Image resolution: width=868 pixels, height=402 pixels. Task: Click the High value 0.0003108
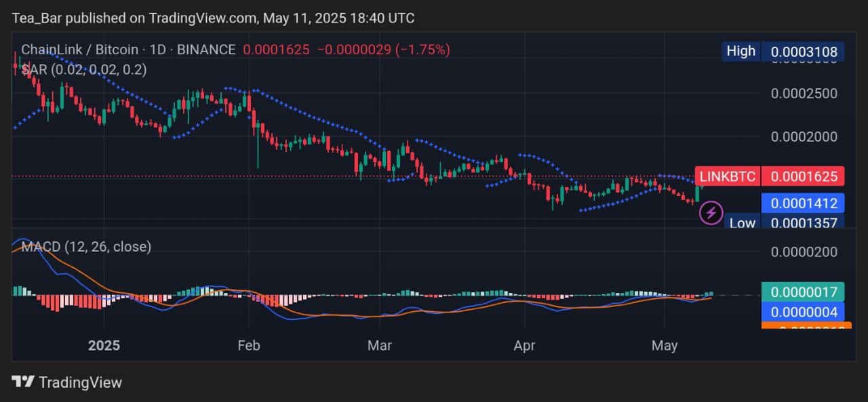(x=803, y=52)
